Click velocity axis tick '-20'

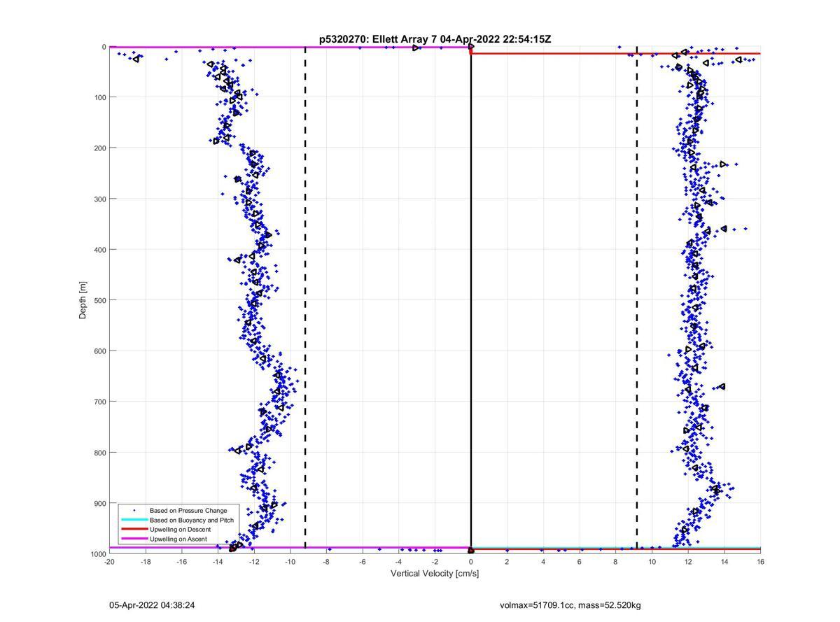109,562
